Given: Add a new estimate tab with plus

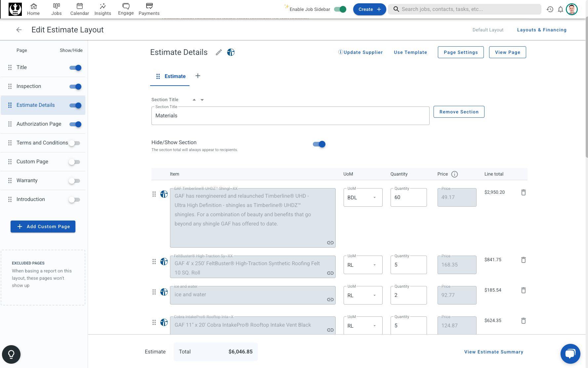Looking at the screenshot, I should point(198,76).
